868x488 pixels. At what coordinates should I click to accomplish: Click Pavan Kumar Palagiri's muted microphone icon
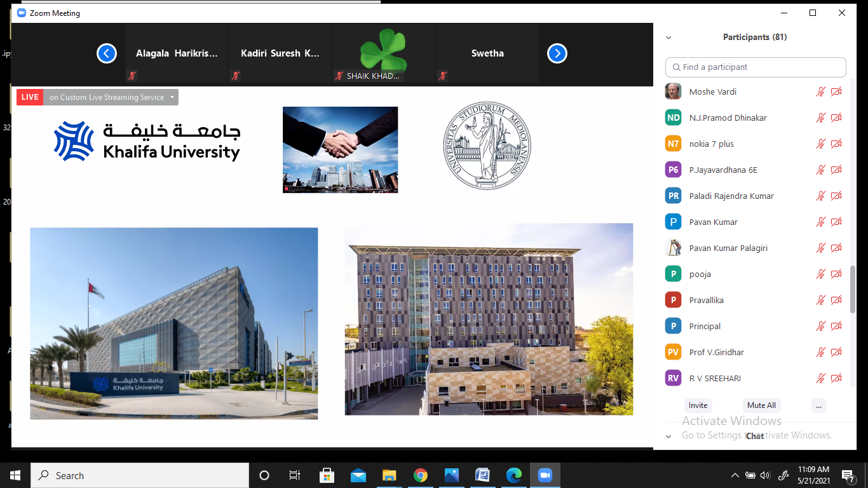point(821,248)
